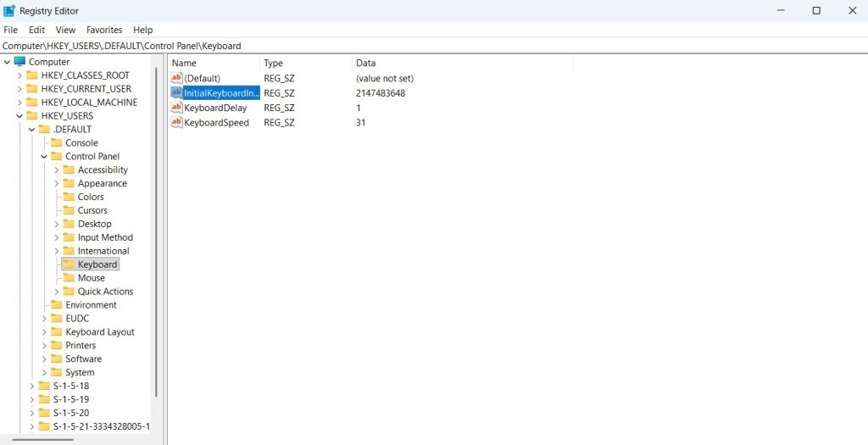Click the KeyboardDelay string value icon

coord(176,108)
